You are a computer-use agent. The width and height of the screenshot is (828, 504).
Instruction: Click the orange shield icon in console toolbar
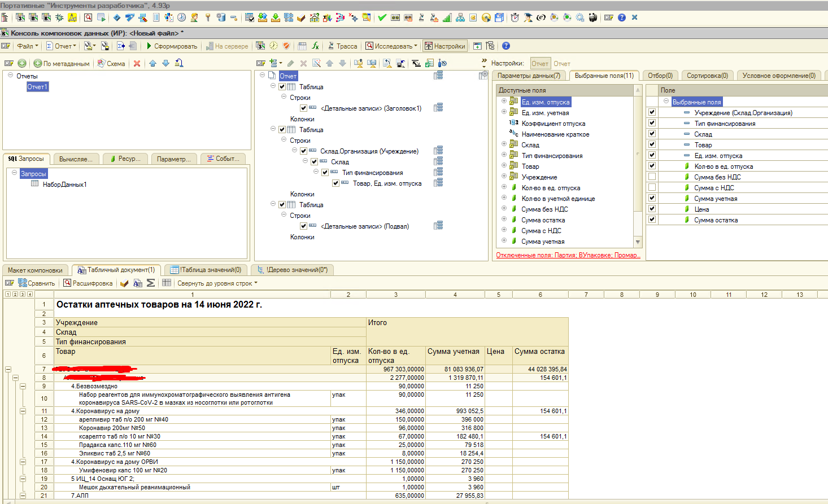(x=286, y=46)
